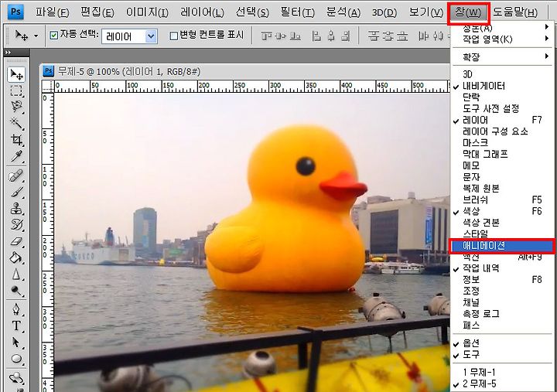This screenshot has height=392, width=557.
Task: Select the Move tool in the toolbox
Action: [x=16, y=74]
